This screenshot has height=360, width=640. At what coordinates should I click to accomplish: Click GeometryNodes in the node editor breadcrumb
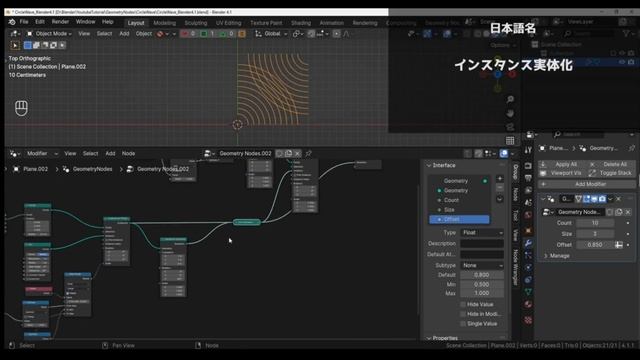(92, 169)
